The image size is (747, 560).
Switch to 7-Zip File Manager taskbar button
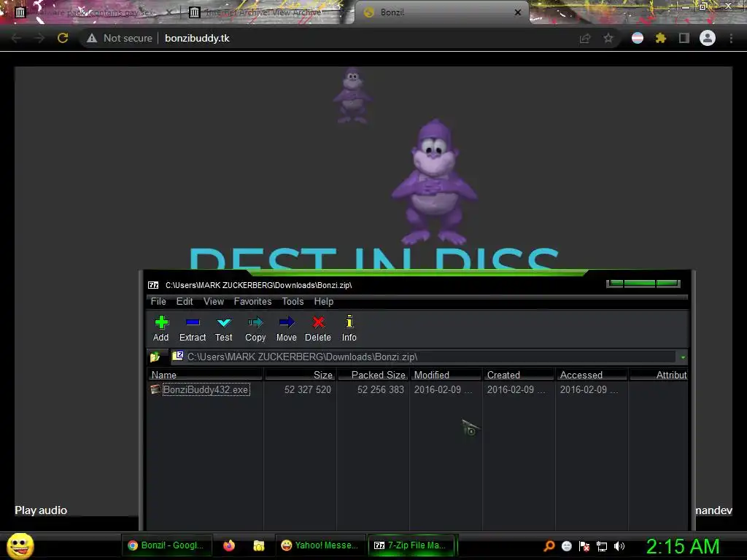click(413, 545)
